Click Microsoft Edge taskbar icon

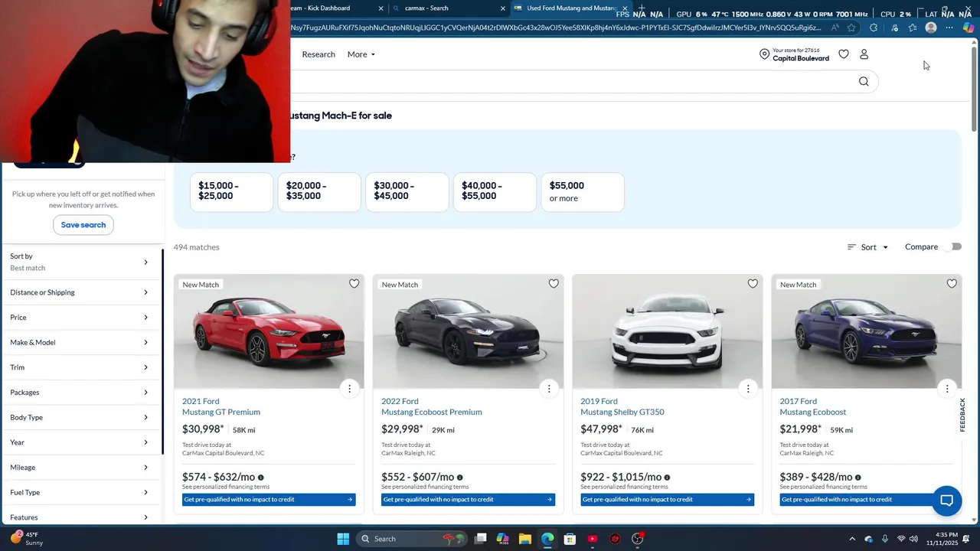click(x=547, y=539)
